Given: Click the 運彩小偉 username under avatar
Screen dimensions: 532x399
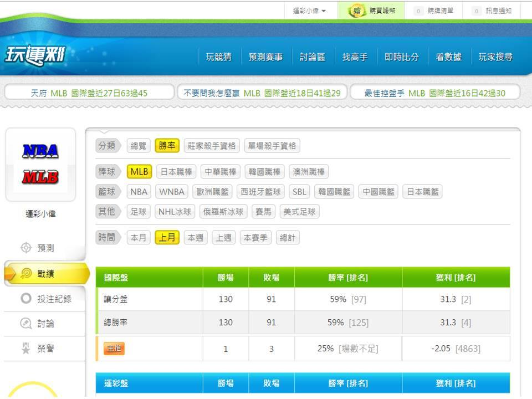Looking at the screenshot, I should tap(40, 214).
